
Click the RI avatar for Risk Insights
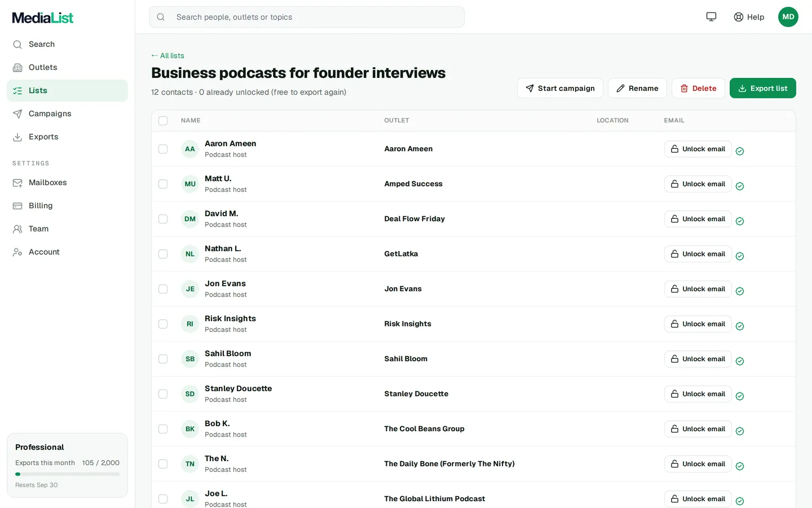tap(190, 324)
